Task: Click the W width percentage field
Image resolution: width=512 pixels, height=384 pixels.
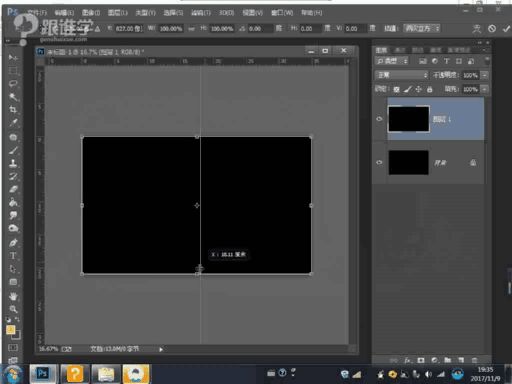Action: [171, 29]
